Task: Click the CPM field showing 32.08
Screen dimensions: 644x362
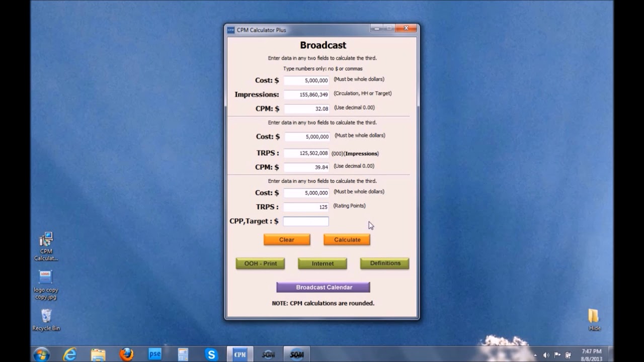Action: point(306,109)
